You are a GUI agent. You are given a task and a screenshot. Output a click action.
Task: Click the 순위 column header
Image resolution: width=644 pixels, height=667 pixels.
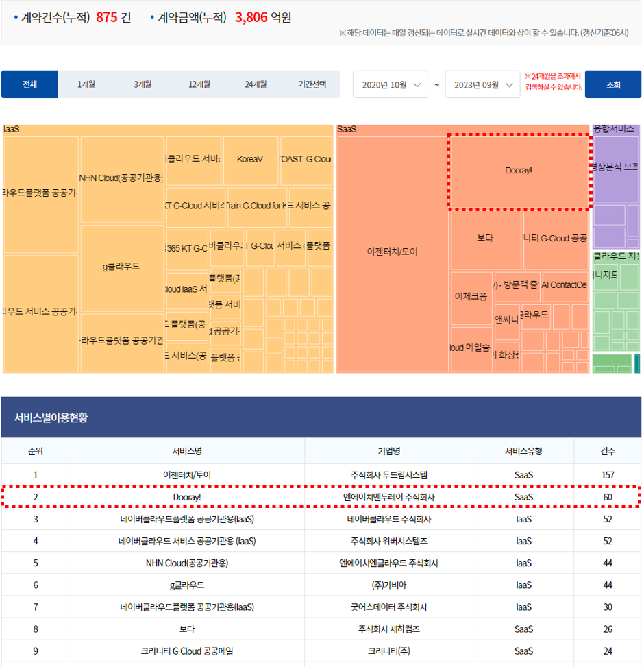[35, 451]
